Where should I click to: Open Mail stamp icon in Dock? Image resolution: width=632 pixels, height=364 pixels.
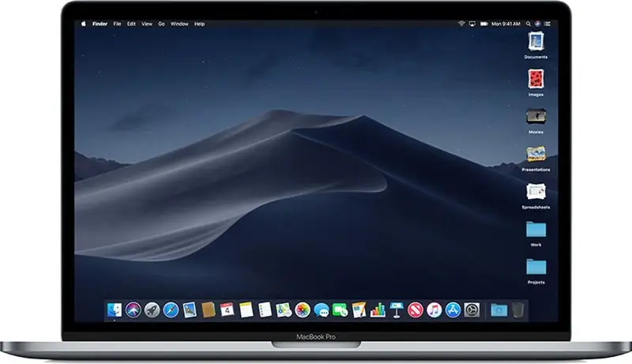[x=190, y=310]
